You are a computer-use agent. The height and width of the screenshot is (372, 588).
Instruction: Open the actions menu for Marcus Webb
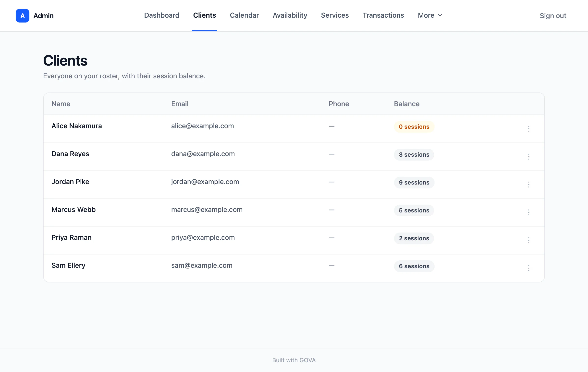pos(529,212)
